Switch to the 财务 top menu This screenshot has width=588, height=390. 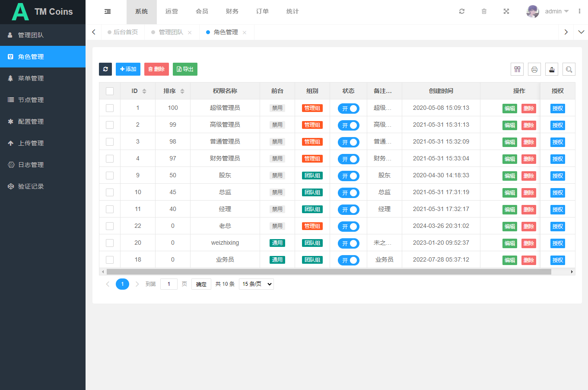pos(232,12)
